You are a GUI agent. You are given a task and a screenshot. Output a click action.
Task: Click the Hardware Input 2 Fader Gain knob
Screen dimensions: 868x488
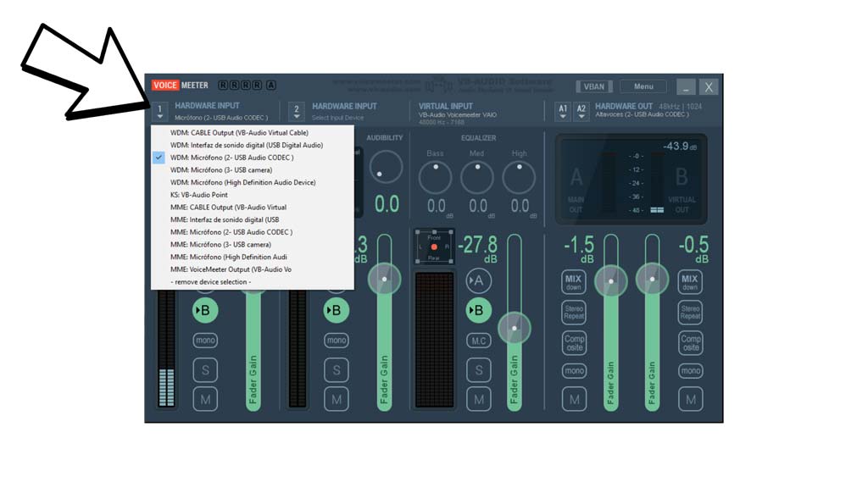[384, 279]
